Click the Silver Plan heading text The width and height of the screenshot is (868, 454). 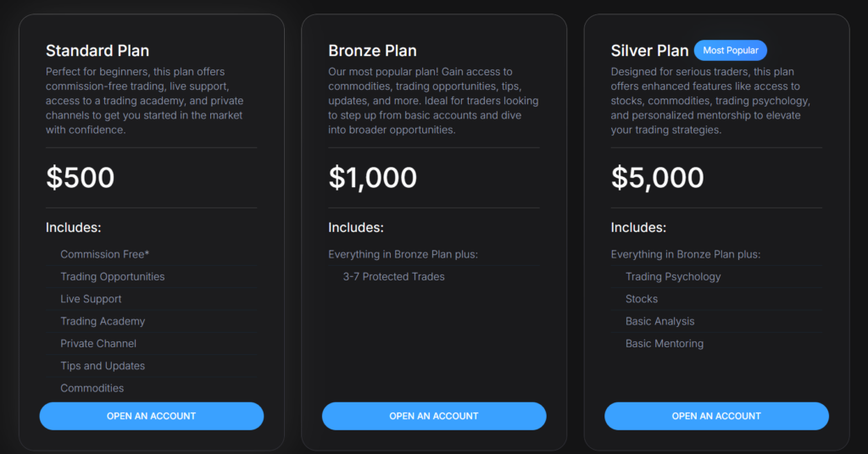[x=648, y=51]
